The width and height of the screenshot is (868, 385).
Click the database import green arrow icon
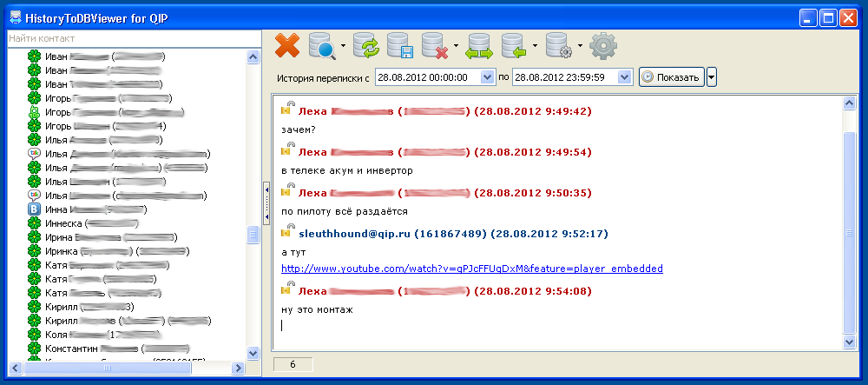point(514,45)
